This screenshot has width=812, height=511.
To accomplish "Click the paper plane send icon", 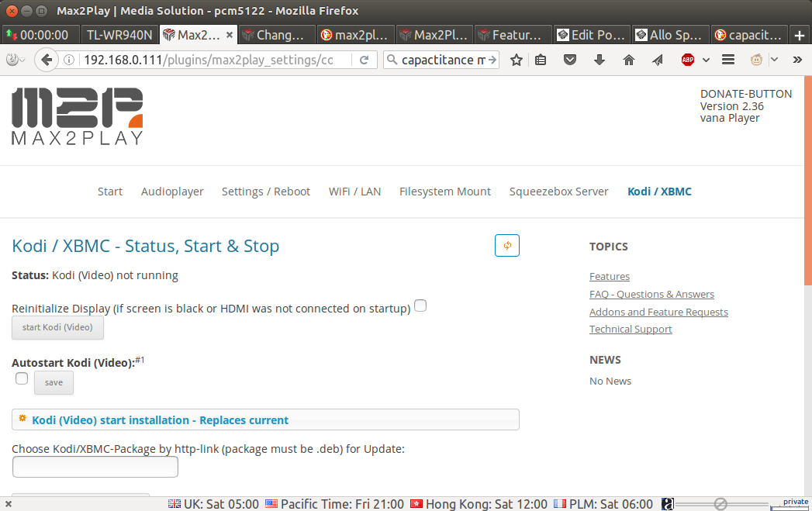I will coord(658,60).
